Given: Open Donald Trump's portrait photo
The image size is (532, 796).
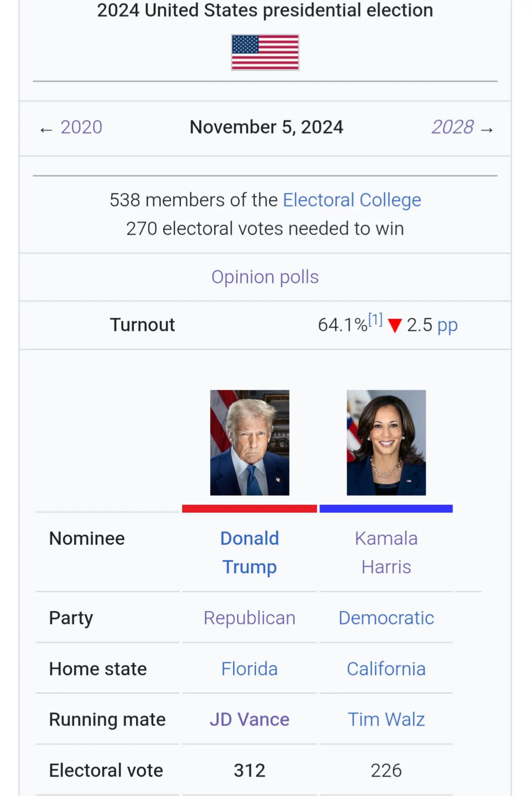Looking at the screenshot, I should click(250, 442).
